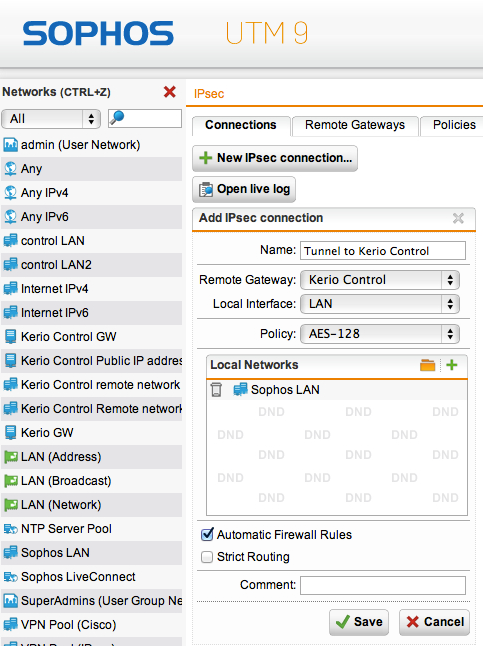Click the Cancel button

pos(434,622)
